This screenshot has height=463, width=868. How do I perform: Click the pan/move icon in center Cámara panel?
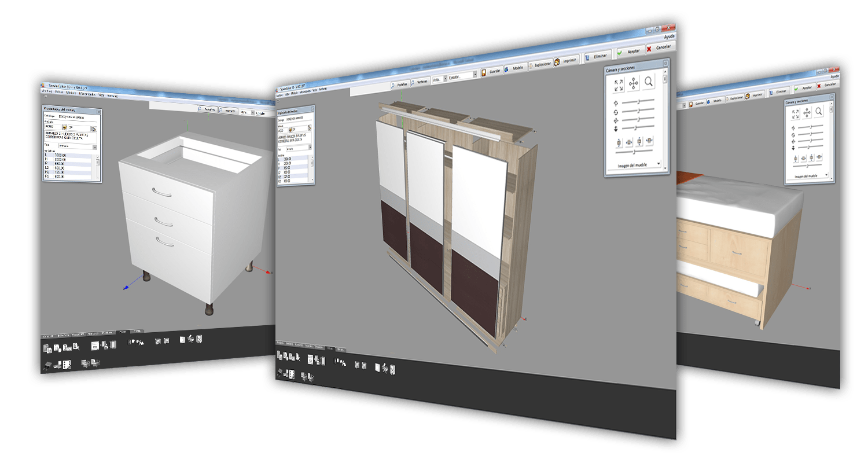[x=634, y=83]
